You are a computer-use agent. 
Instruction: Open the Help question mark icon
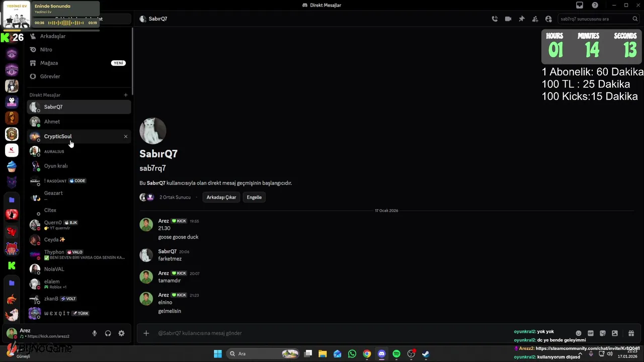click(595, 5)
